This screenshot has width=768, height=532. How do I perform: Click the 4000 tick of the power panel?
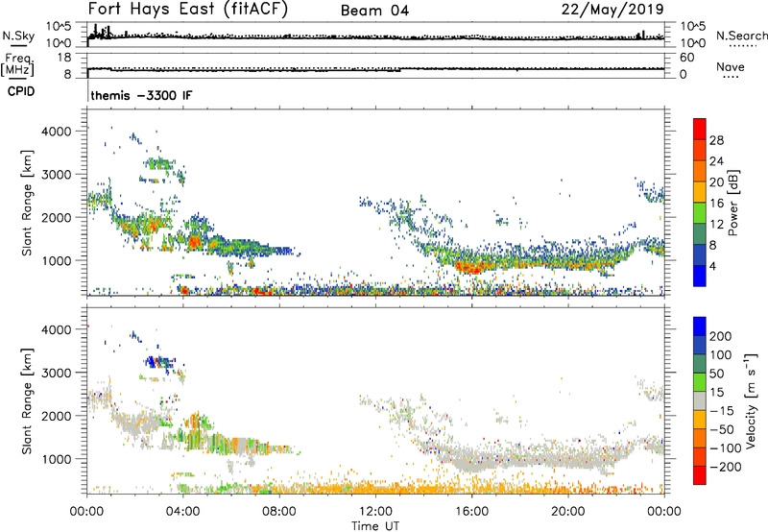pyautogui.click(x=56, y=132)
